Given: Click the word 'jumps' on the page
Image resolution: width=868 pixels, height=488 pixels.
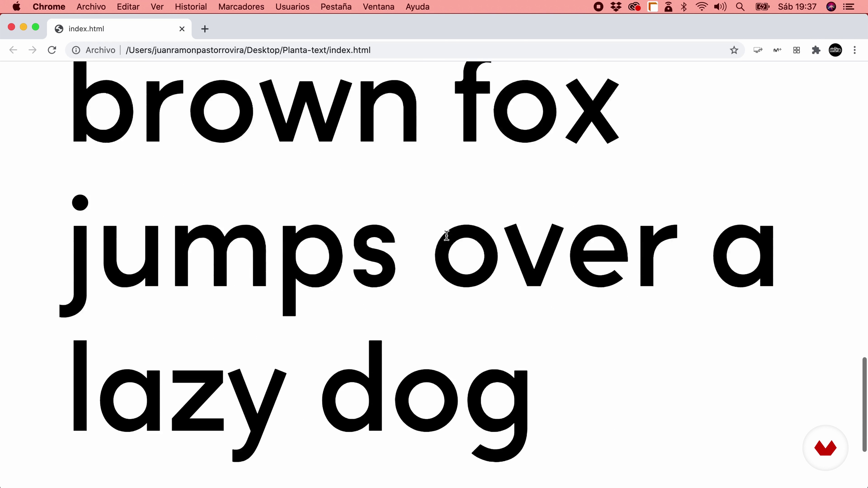Looking at the screenshot, I should point(227,256).
